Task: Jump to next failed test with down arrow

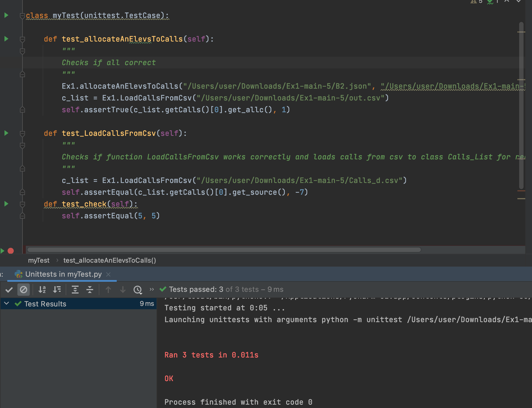Action: pos(123,289)
